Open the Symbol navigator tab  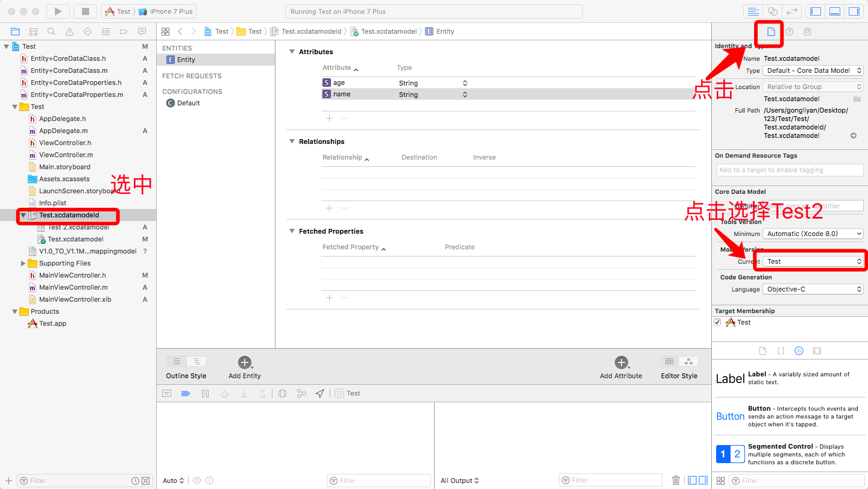(34, 31)
